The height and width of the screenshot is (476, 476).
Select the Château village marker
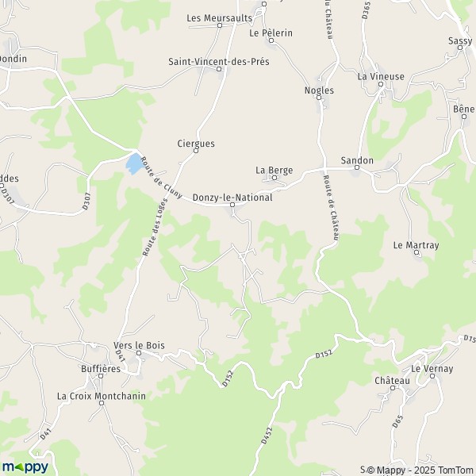point(393,388)
